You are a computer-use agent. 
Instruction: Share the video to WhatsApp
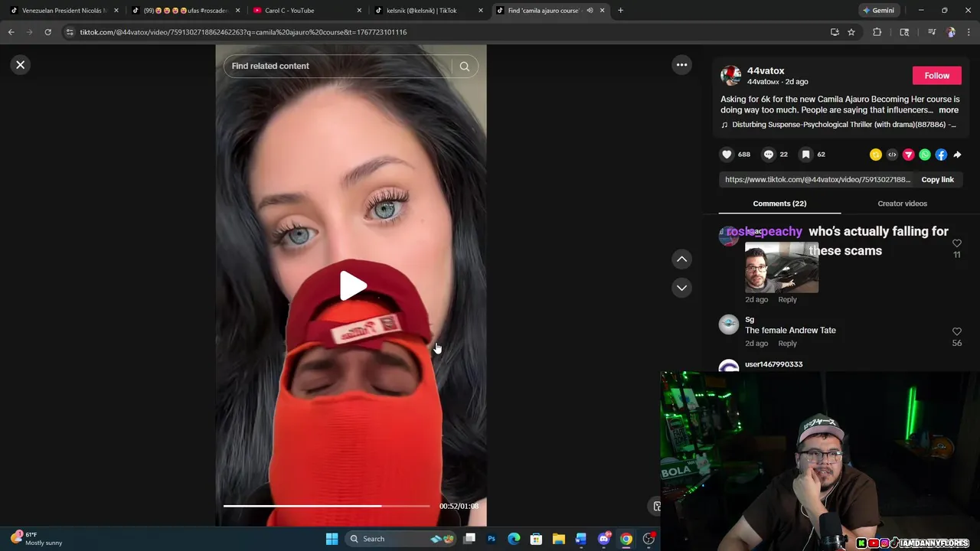925,155
